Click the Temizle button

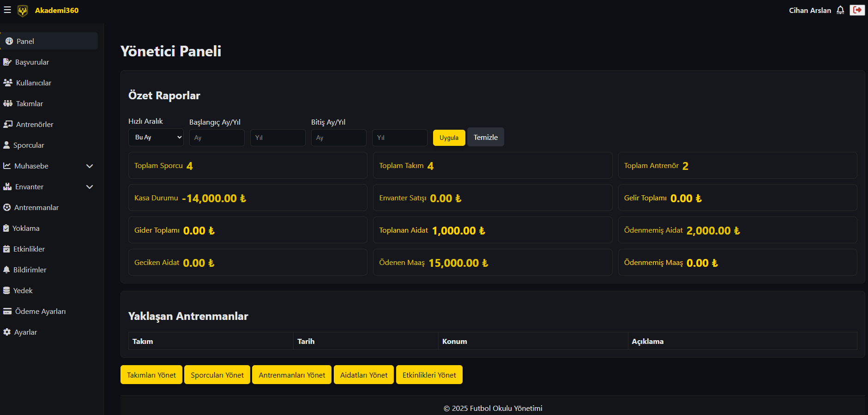pyautogui.click(x=485, y=138)
